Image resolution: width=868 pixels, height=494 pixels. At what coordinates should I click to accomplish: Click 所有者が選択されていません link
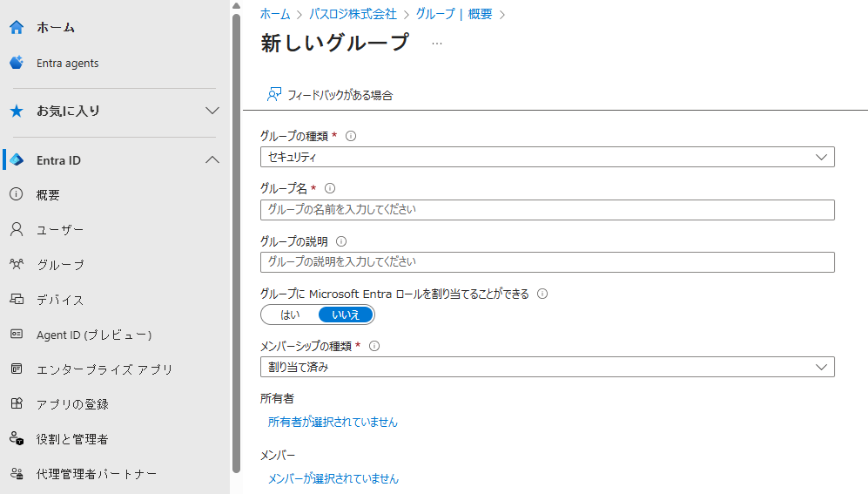[333, 422]
